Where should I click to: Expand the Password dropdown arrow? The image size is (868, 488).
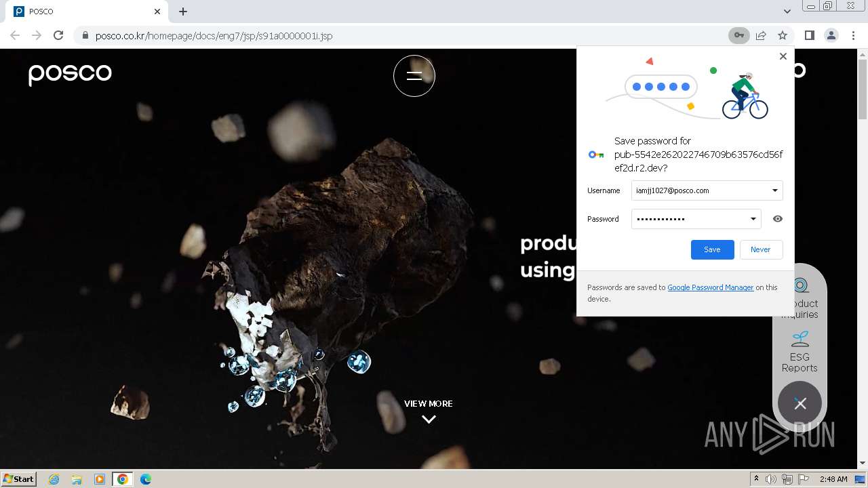[x=753, y=219]
